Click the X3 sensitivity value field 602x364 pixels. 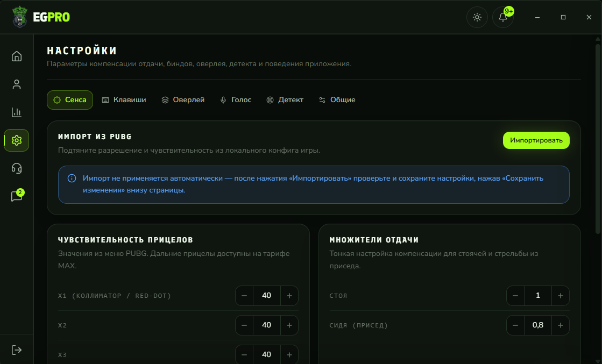pos(267,355)
